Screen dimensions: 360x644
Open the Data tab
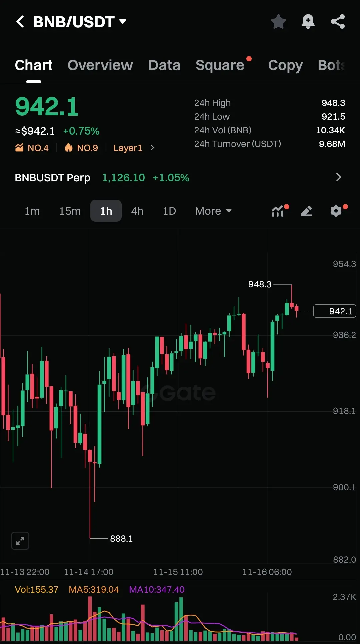pyautogui.click(x=164, y=65)
